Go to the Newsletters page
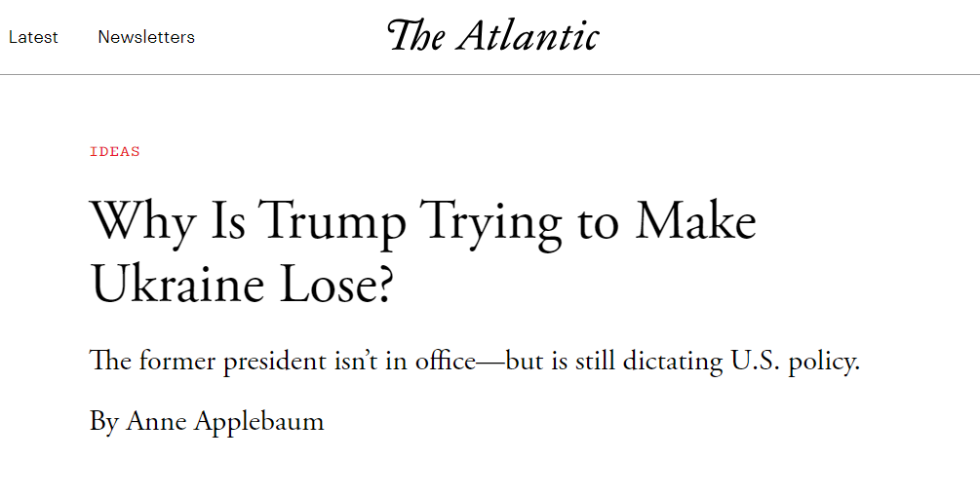This screenshot has width=980, height=498. point(146,37)
